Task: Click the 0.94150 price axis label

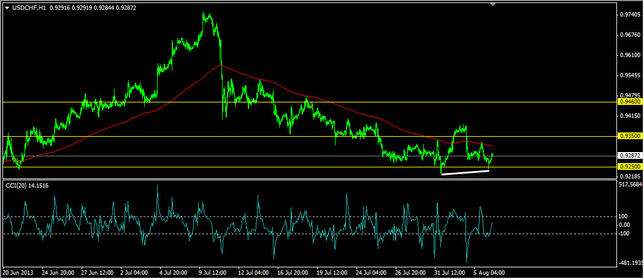Action: (629, 116)
